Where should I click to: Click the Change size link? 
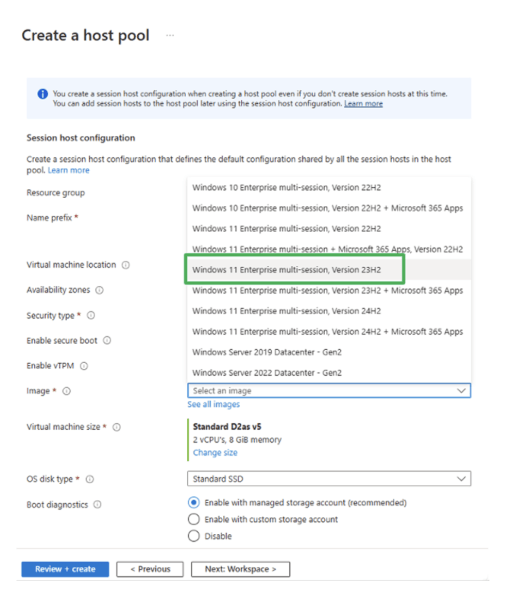(x=215, y=453)
